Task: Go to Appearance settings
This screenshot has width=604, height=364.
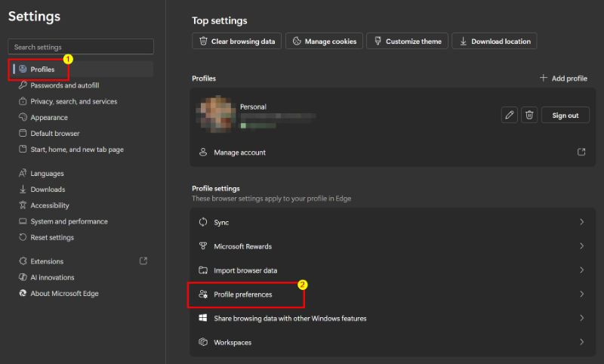Action: click(x=49, y=118)
